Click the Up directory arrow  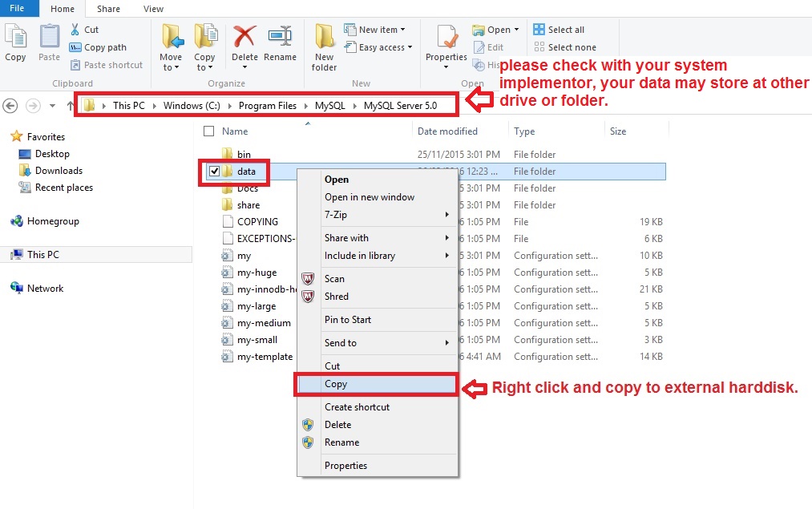click(x=71, y=106)
